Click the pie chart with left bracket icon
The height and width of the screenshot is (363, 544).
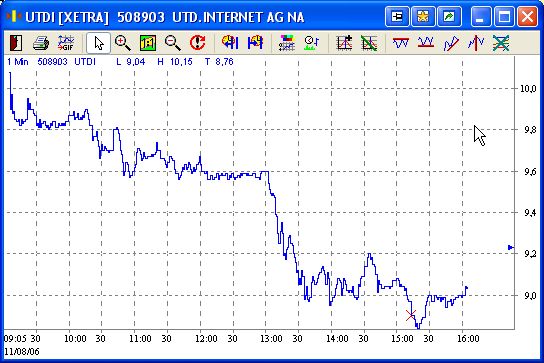[x=230, y=43]
